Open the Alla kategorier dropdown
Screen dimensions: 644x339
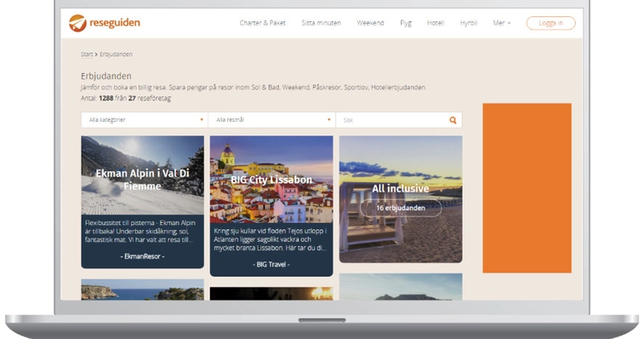click(145, 120)
